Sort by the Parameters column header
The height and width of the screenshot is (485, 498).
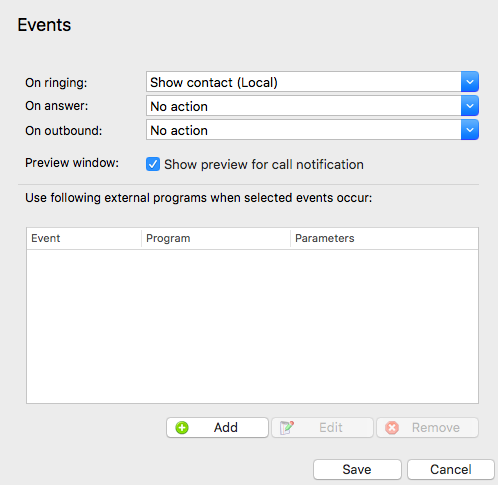pyautogui.click(x=384, y=238)
